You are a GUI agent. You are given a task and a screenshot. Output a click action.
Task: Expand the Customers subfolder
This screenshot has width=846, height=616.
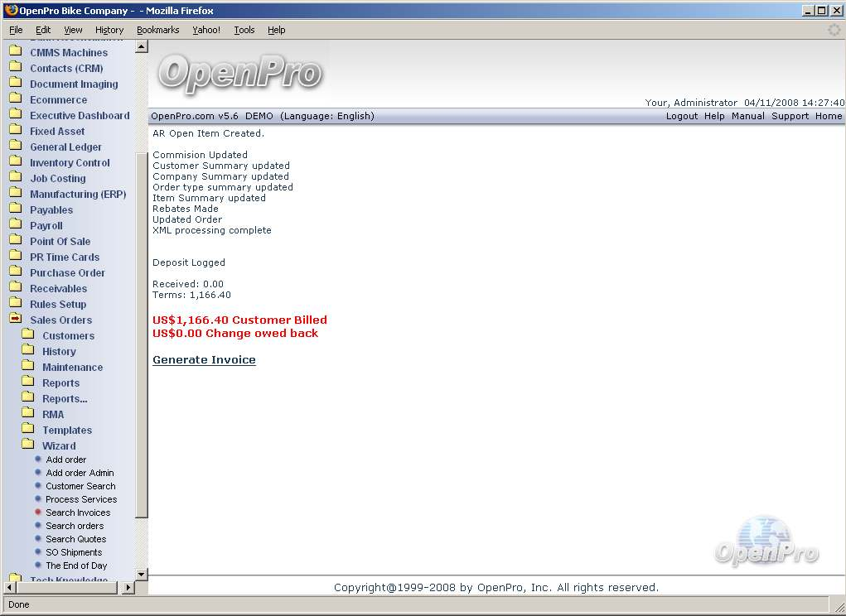click(68, 335)
